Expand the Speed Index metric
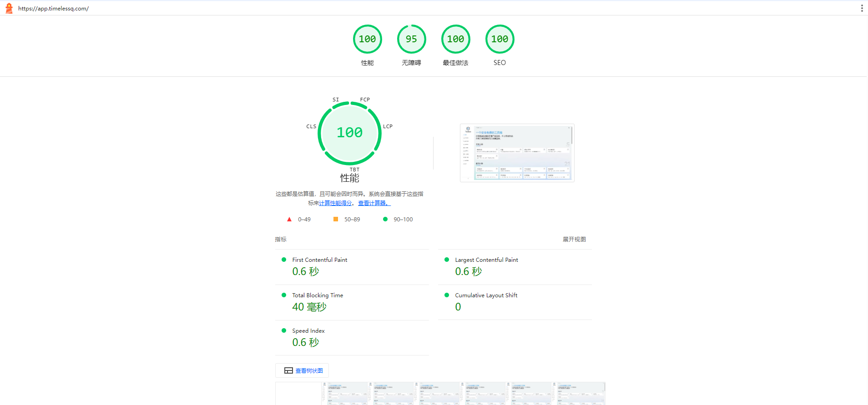868x405 pixels. coord(352,338)
